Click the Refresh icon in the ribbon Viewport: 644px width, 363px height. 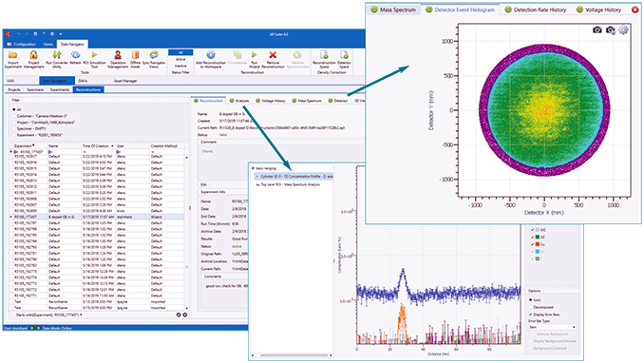(76, 55)
